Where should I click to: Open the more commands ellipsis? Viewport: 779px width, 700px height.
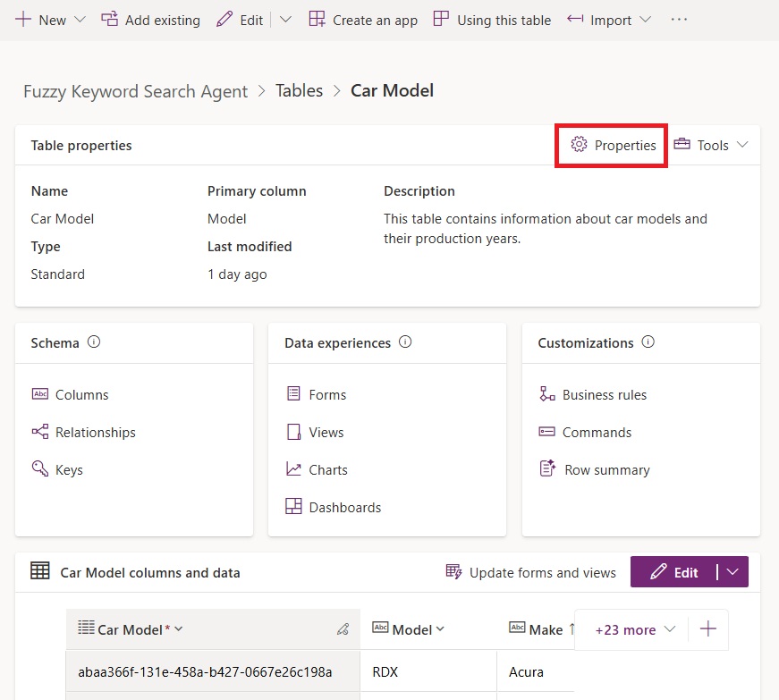click(679, 20)
